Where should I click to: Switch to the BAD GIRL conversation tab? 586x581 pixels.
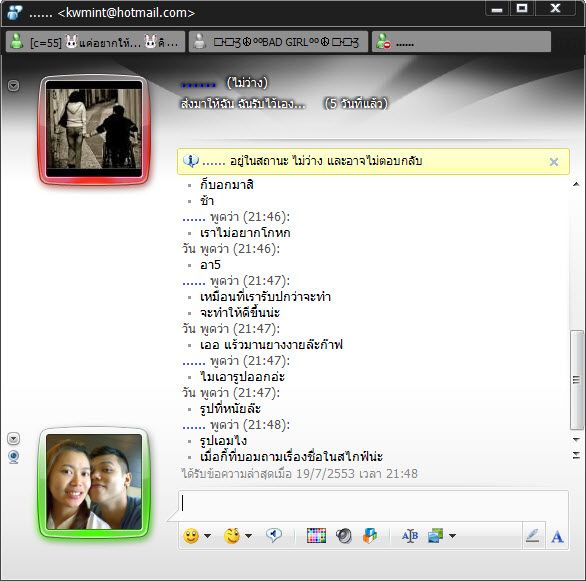coord(278,42)
